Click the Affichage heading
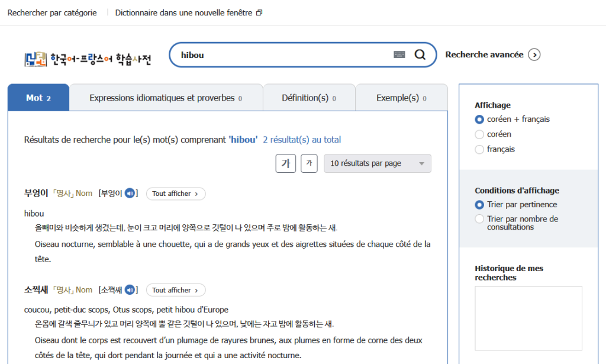Screen dimensions: 606x364 (492, 105)
